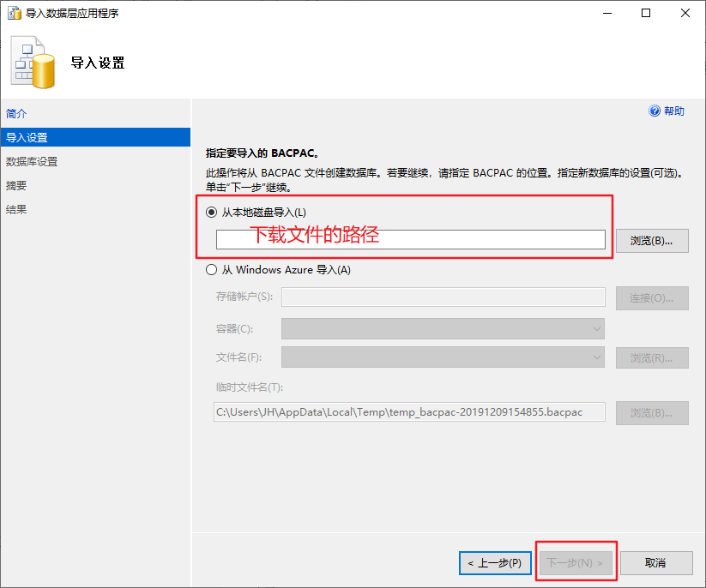
Task: Click the 导入设置 page title
Action: 98,63
